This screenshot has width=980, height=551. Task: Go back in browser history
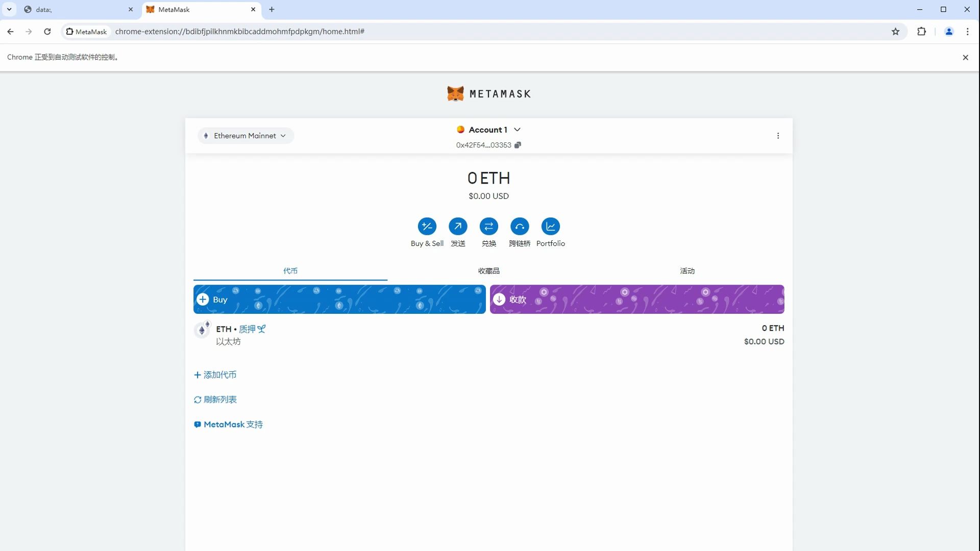(x=10, y=32)
